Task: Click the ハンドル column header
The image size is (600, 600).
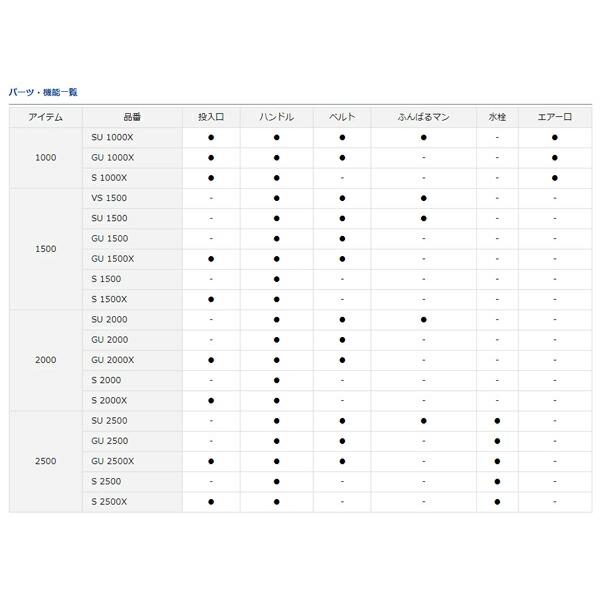Action: (276, 117)
